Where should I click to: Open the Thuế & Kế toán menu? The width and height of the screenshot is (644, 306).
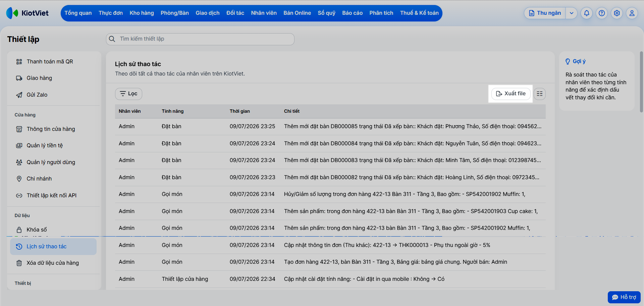click(419, 13)
